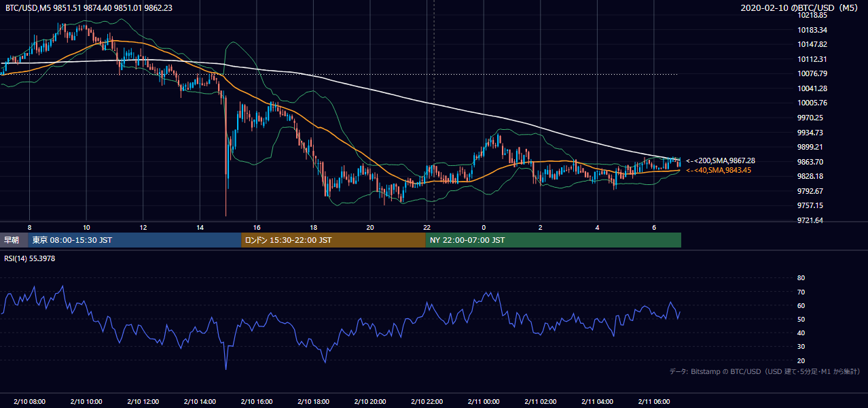The height and width of the screenshot is (408, 868).
Task: Click the hour label 16 under price chart
Action: [256, 227]
